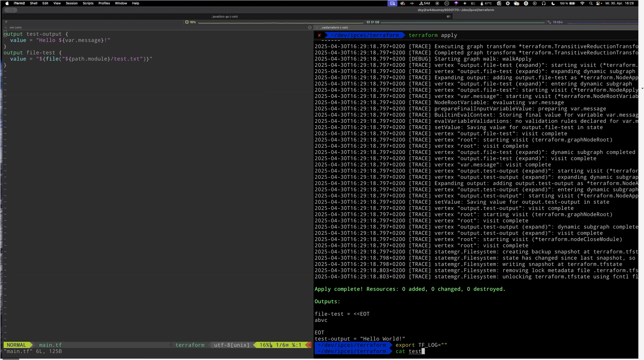This screenshot has width=644, height=360.
Task: Click 'output test-output {' line in vim
Action: pyautogui.click(x=36, y=34)
